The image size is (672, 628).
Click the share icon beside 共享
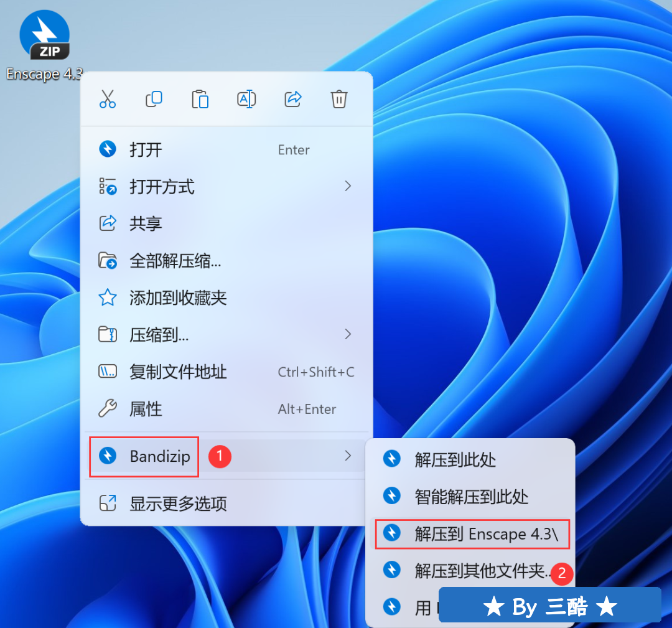click(108, 223)
